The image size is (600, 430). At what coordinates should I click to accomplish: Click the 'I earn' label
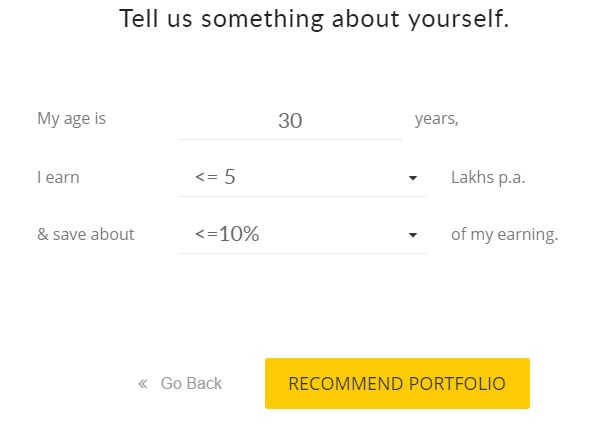click(59, 178)
